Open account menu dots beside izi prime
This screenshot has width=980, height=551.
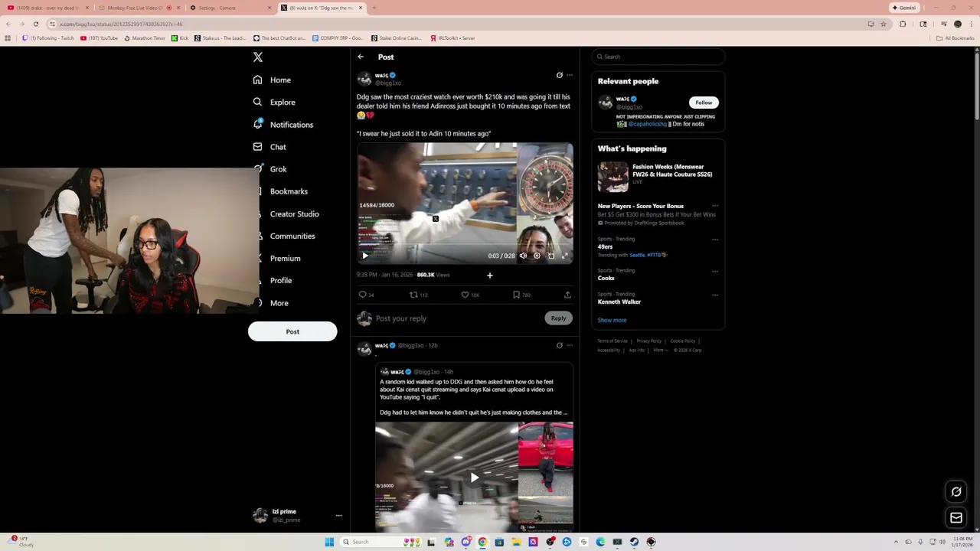[x=338, y=516]
